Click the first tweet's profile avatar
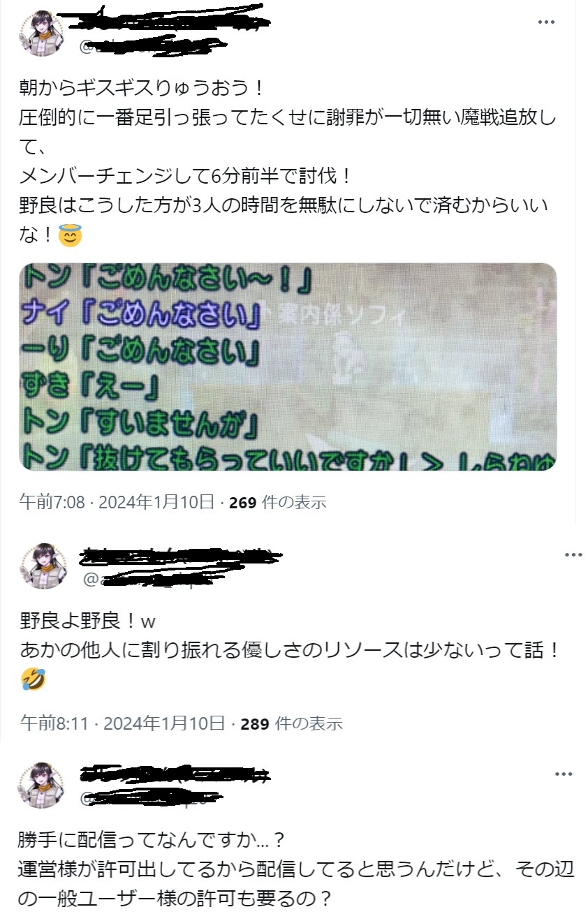This screenshot has height=921, width=588. point(42,34)
